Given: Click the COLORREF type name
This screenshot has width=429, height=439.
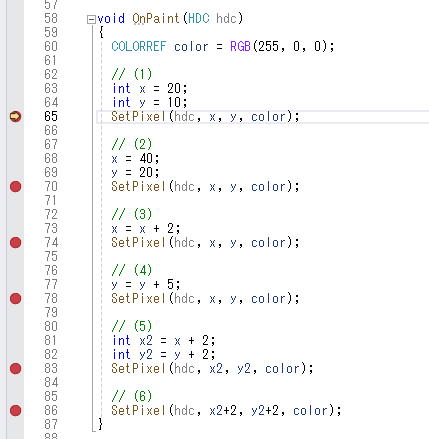Looking at the screenshot, I should pos(139,46).
